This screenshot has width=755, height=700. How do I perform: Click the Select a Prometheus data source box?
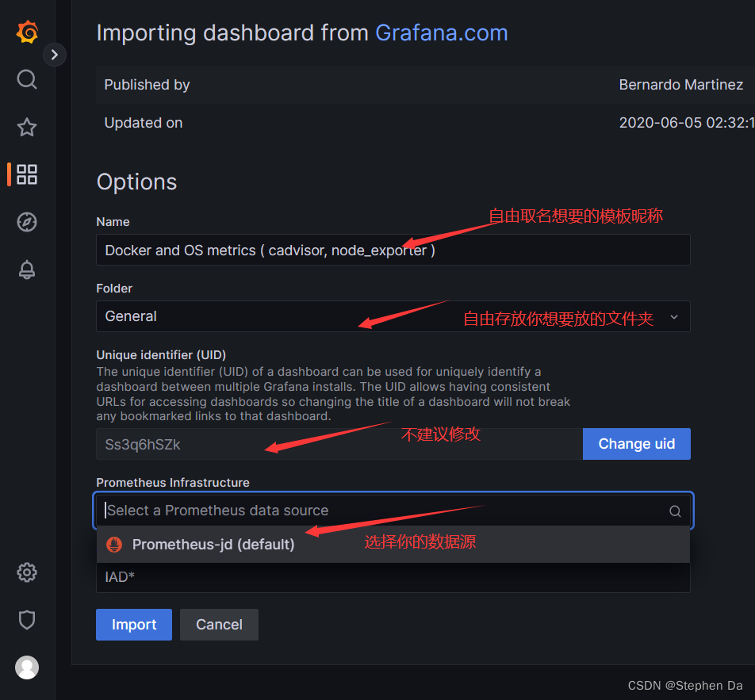click(393, 511)
